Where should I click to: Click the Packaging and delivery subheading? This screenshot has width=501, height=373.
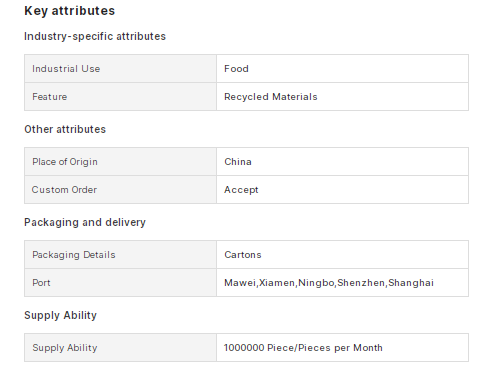[85, 222]
